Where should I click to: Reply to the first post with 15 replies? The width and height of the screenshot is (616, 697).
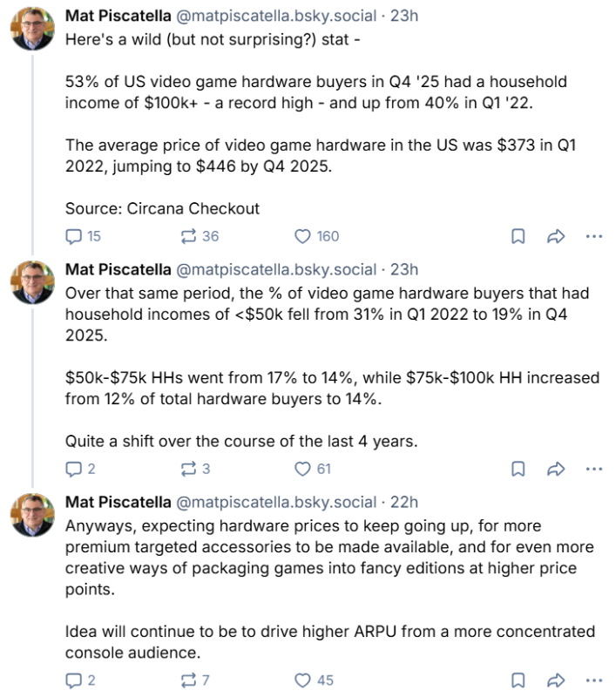click(x=75, y=236)
